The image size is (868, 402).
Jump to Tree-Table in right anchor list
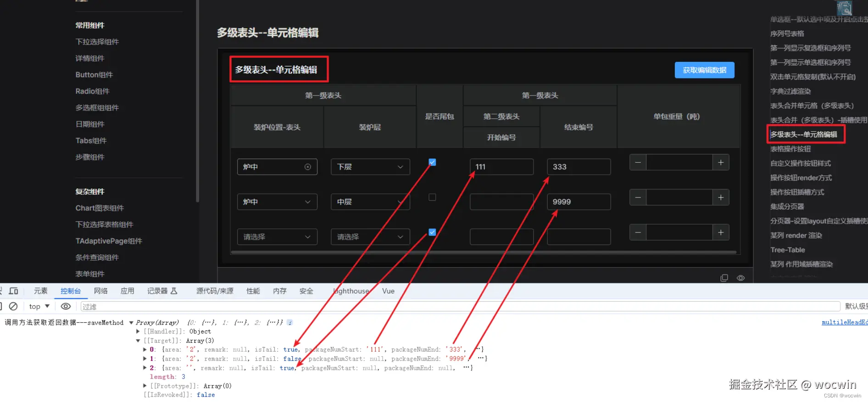coord(787,250)
